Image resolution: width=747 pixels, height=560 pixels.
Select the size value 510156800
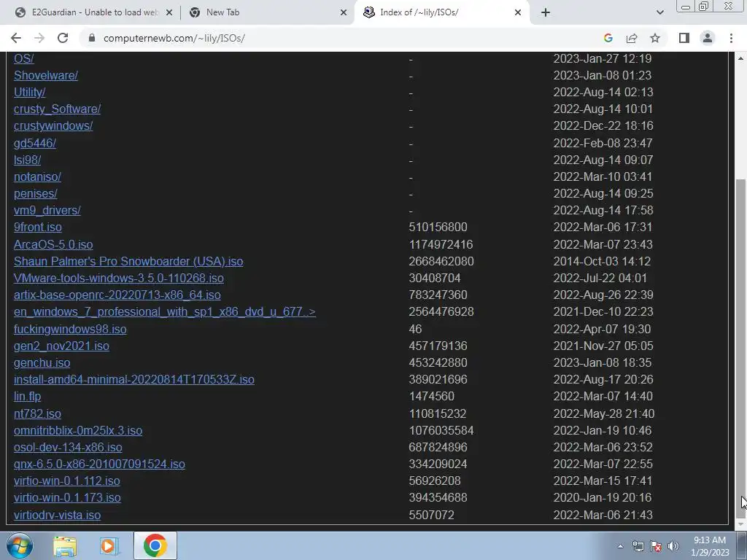click(x=438, y=227)
